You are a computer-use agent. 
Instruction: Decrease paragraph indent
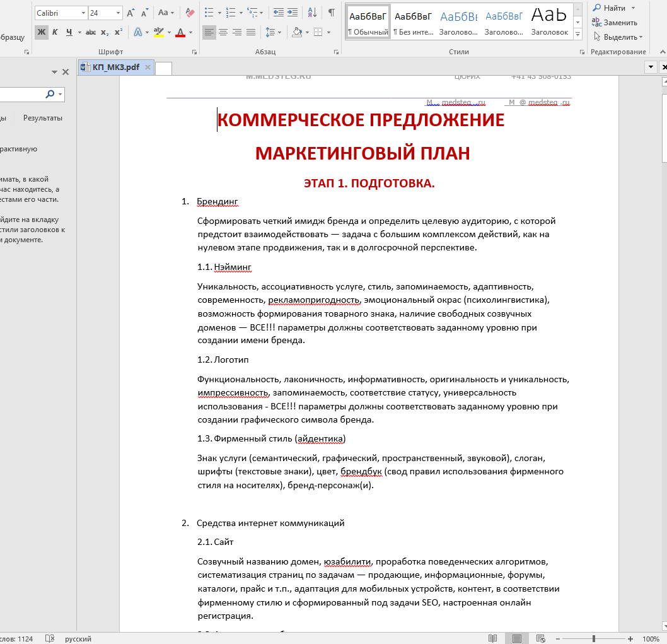[279, 13]
